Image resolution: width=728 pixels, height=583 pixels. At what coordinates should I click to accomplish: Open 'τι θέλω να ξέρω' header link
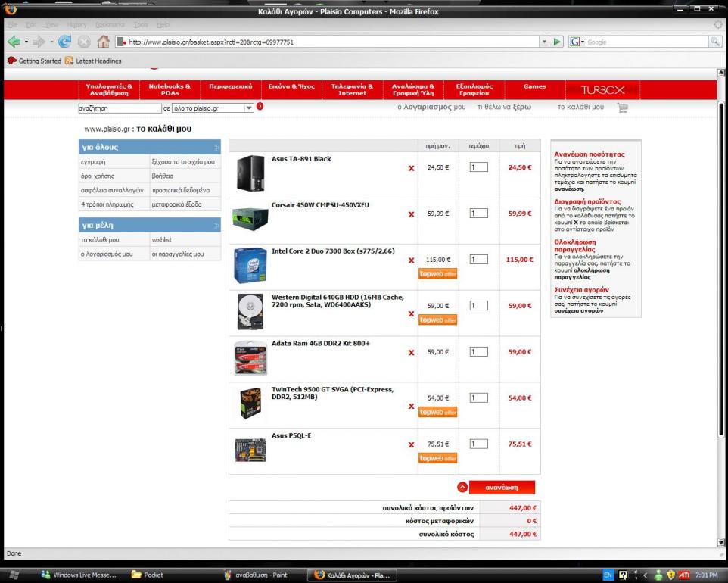tap(504, 107)
